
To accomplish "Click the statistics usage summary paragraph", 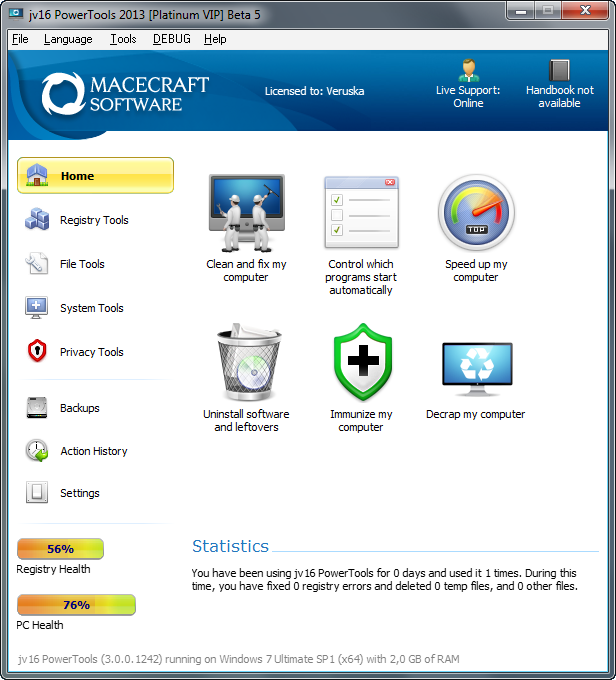I will pyautogui.click(x=385, y=580).
